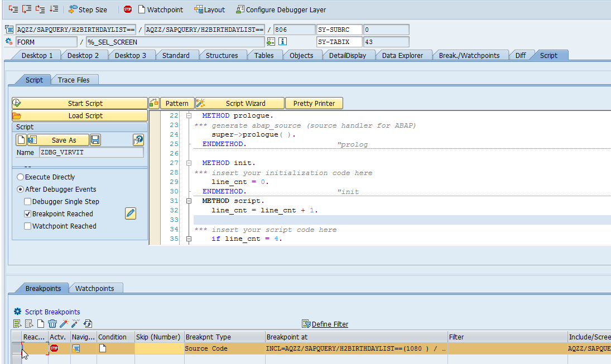Click the script Name input field
Screen dimensions: 611x364
tap(91, 153)
